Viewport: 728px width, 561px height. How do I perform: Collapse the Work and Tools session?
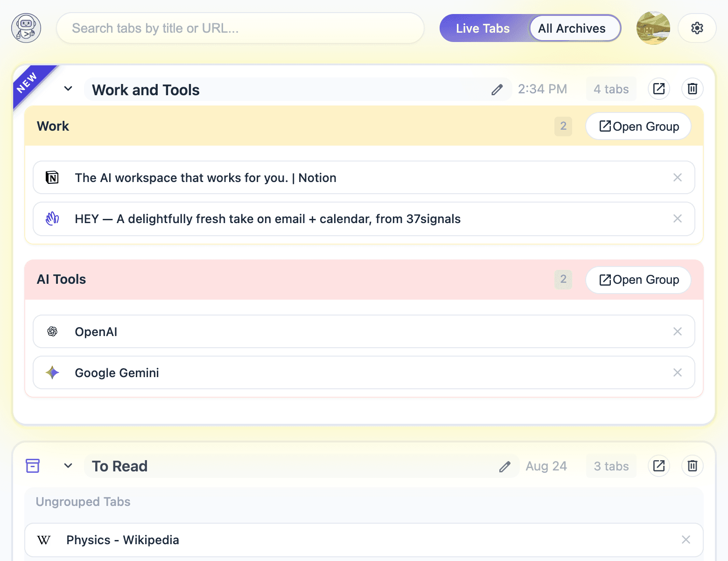pyautogui.click(x=68, y=89)
